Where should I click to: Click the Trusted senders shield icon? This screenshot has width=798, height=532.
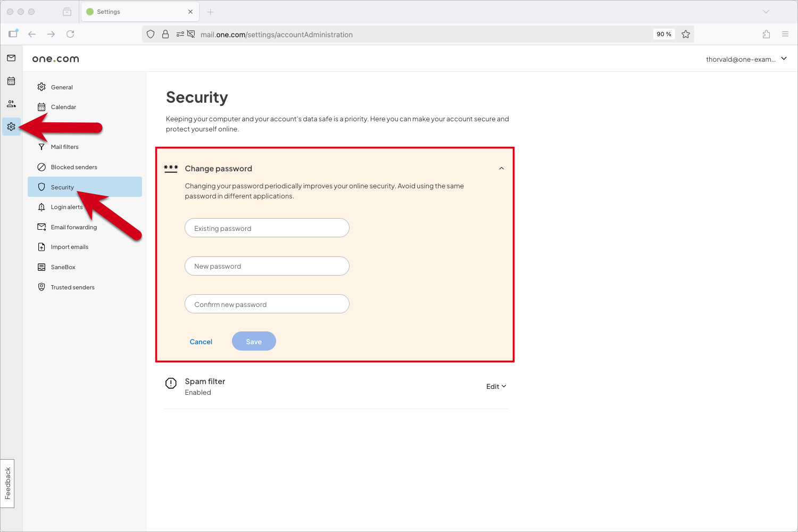click(41, 287)
